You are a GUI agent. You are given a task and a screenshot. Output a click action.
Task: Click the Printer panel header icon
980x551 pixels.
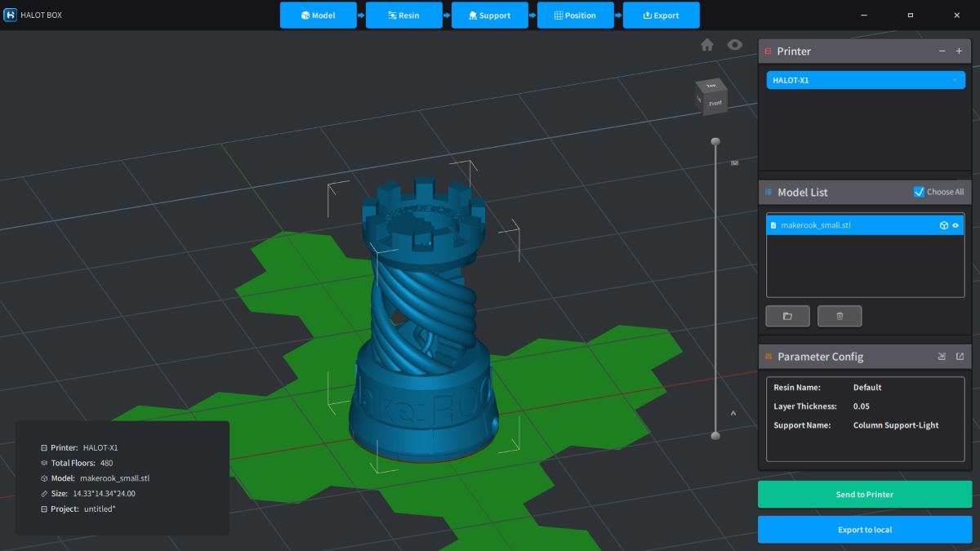(768, 51)
